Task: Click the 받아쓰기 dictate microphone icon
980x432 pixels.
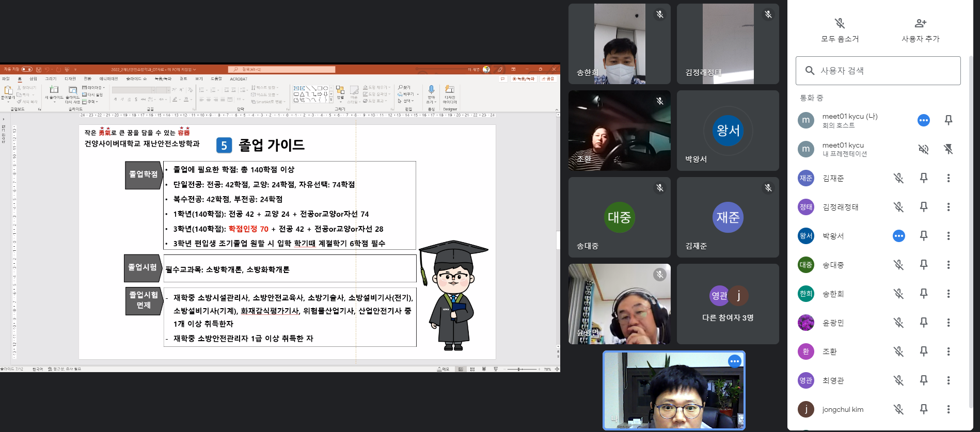Action: pos(431,94)
